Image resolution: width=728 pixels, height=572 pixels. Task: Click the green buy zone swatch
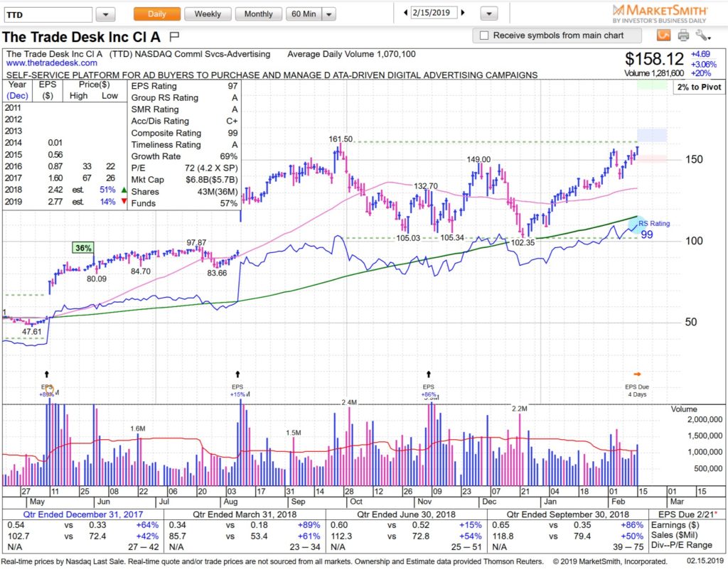652,85
